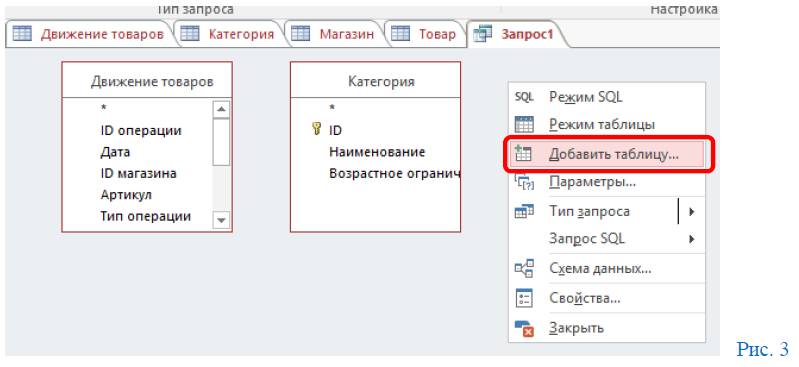The width and height of the screenshot is (799, 367).
Task: Click the up arrow in Движение товаров field list
Action: (221, 109)
